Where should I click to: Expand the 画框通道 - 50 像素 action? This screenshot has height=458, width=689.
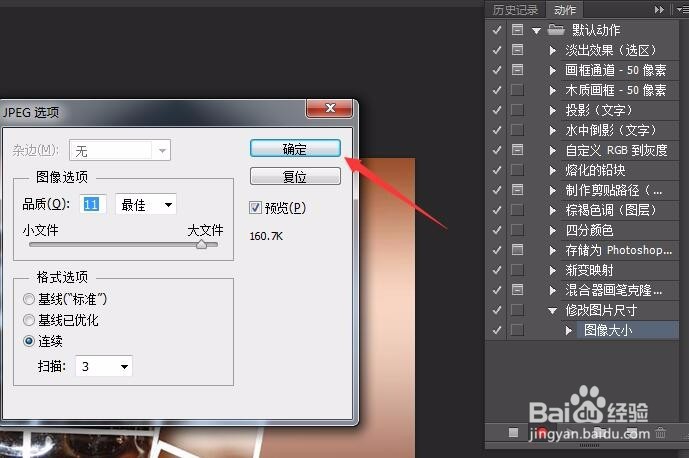(553, 70)
